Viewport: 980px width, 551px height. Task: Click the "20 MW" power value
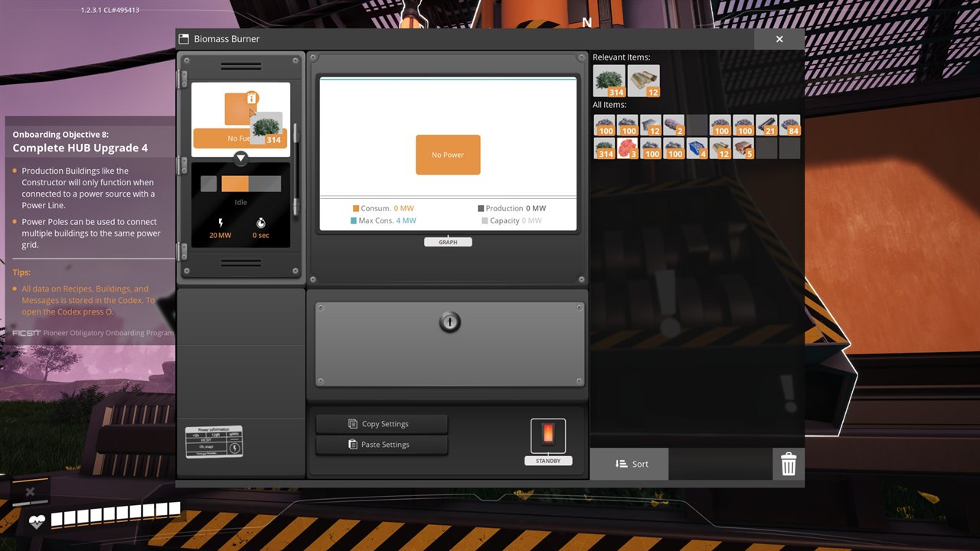tap(220, 235)
